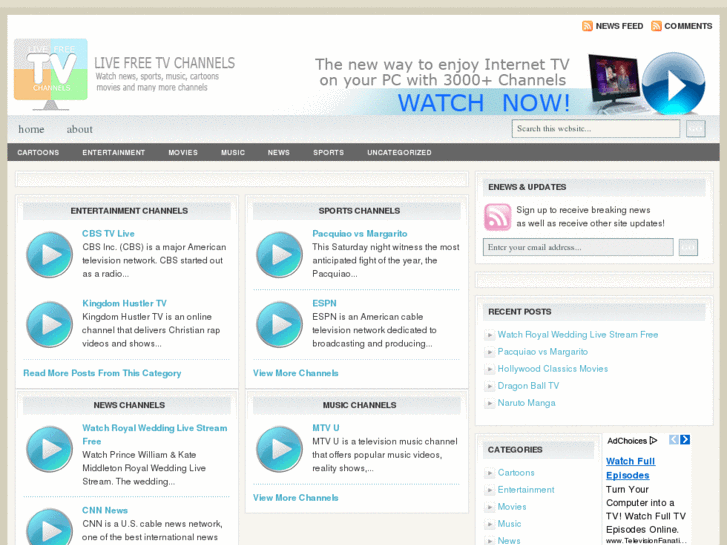Click the NEWS FEED text link
727x545 pixels.
pos(619,26)
